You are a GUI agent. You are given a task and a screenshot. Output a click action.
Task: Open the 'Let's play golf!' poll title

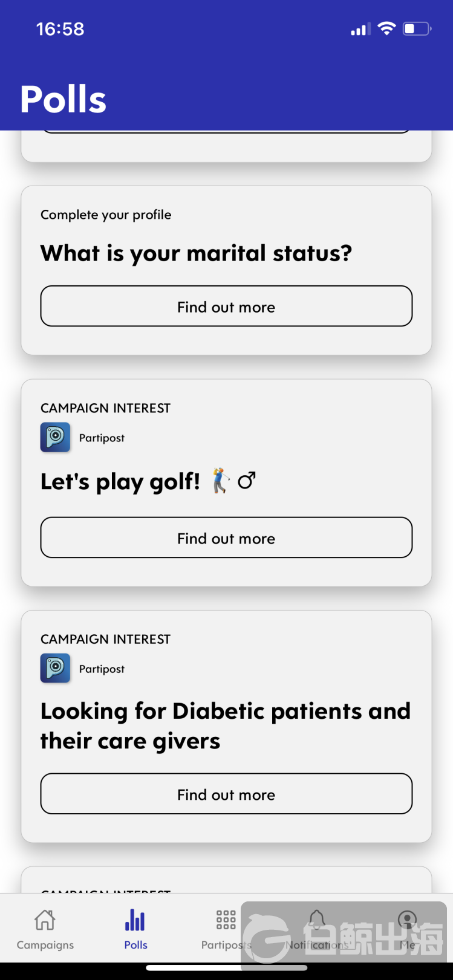(x=148, y=482)
